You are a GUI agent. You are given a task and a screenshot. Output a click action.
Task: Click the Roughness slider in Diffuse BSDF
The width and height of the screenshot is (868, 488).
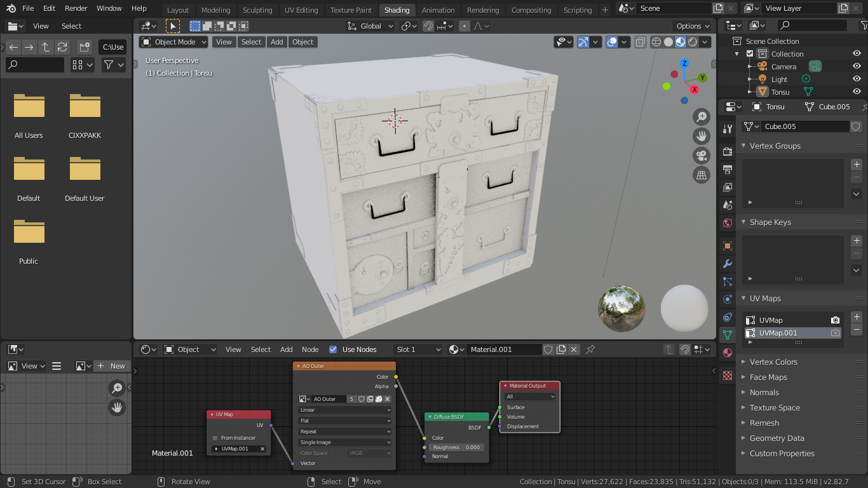click(456, 447)
